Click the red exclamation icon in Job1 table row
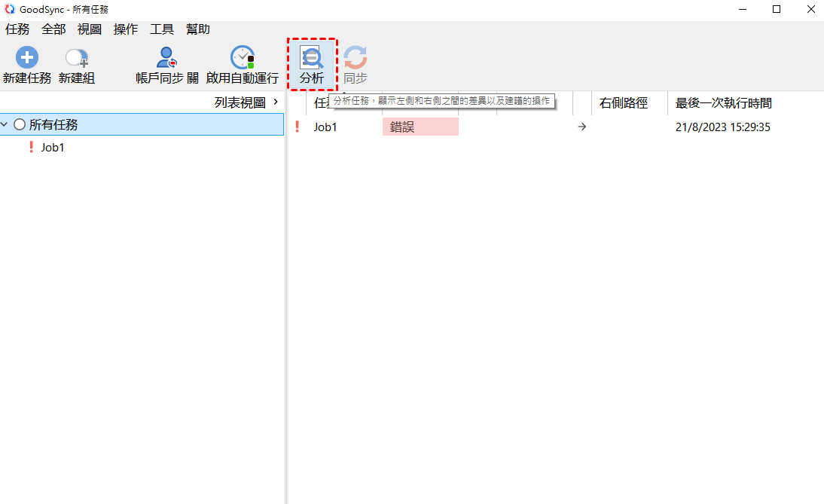Screen dimensions: 824x504 pyautogui.click(x=298, y=127)
